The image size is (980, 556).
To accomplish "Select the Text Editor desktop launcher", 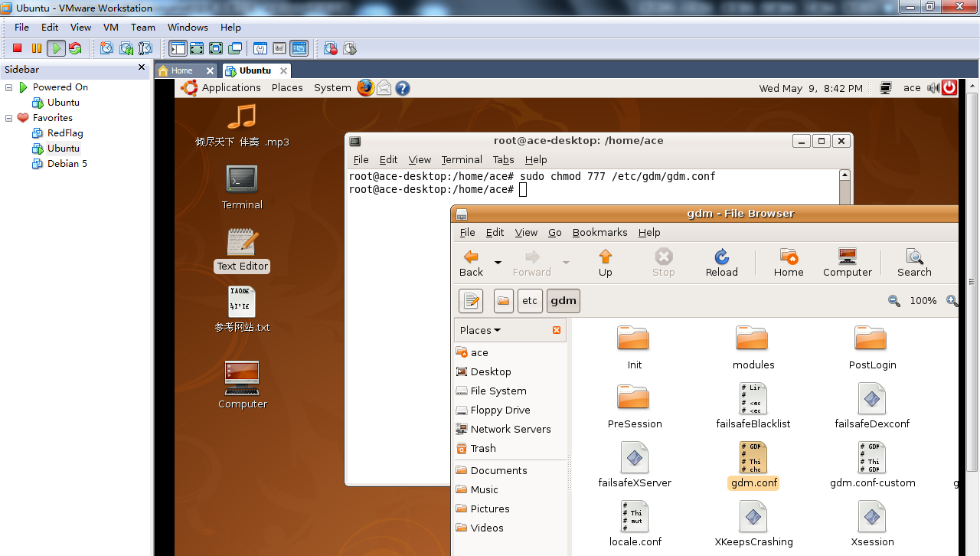I will 242,250.
